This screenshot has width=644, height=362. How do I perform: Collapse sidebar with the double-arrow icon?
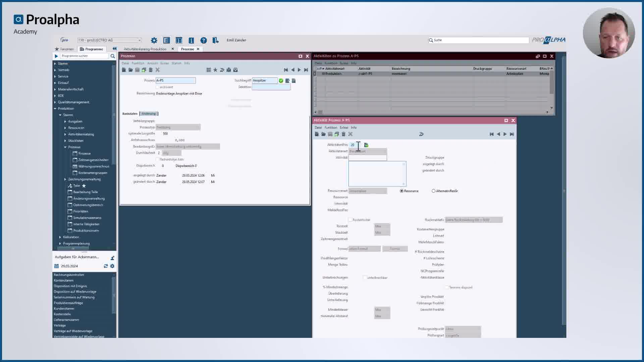coord(114,49)
